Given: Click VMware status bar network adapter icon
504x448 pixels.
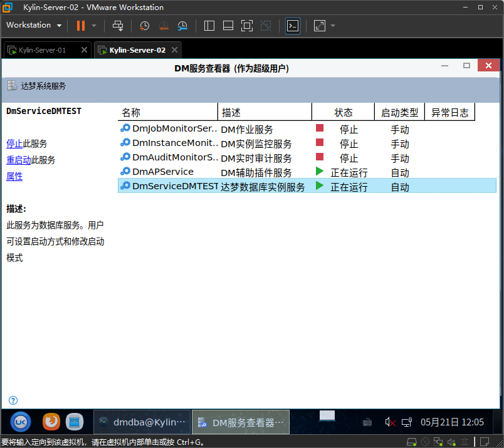Looking at the screenshot, I should 438,442.
